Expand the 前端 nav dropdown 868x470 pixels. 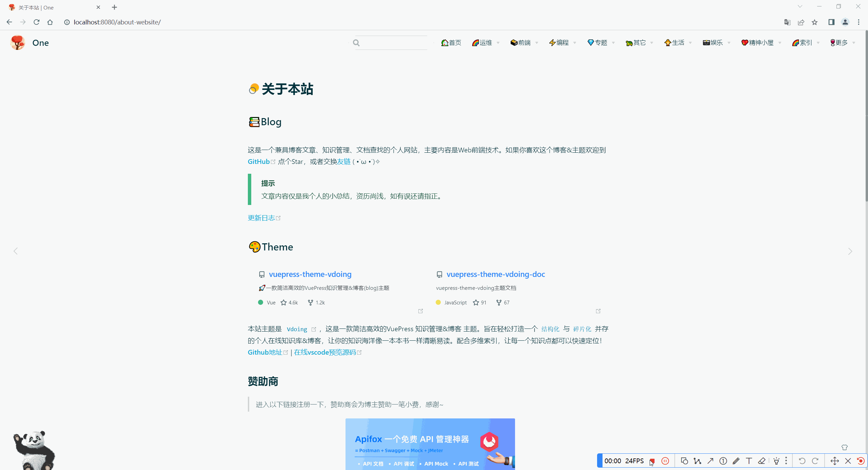[524, 43]
